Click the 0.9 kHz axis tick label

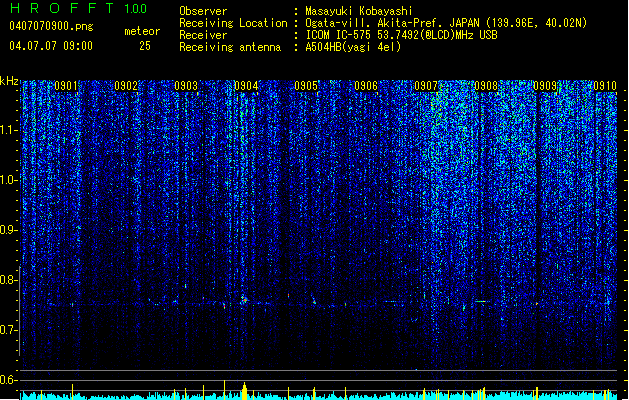coord(9,230)
